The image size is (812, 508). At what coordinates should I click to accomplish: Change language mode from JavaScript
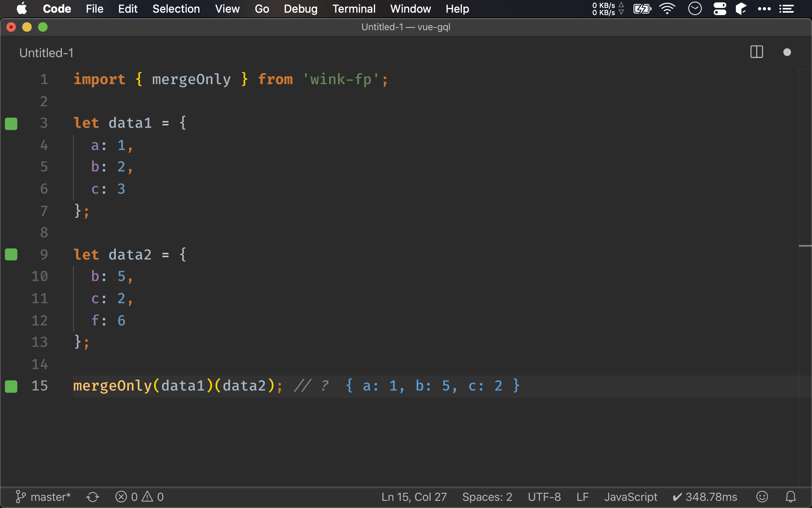(x=630, y=497)
